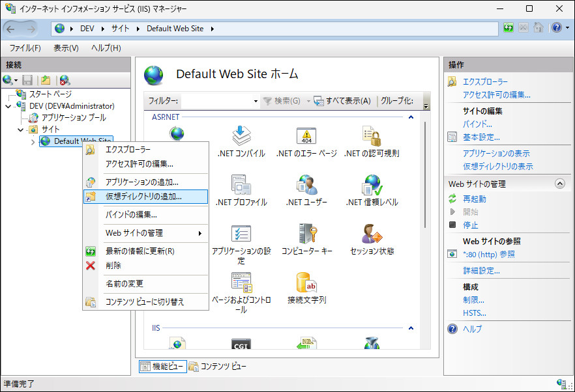
Task: Click the 仮想ディレクトリの表示 link
Action: [497, 166]
